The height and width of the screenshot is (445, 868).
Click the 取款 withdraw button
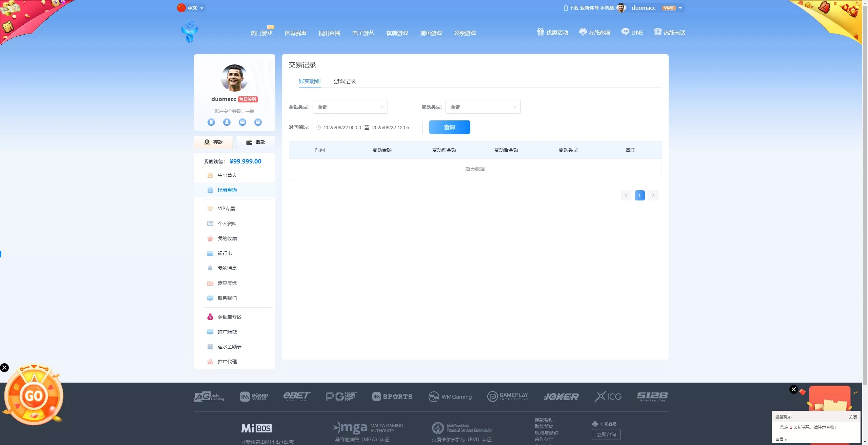point(256,142)
